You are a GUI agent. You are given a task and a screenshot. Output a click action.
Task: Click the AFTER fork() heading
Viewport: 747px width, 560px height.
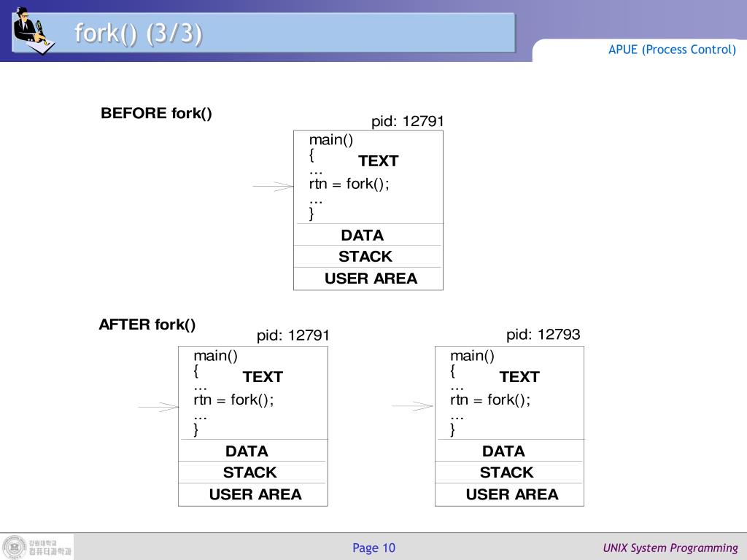click(x=147, y=324)
